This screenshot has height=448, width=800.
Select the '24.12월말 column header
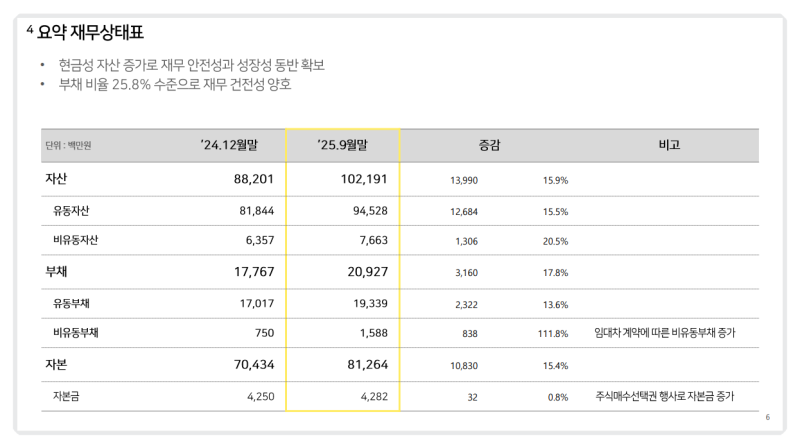pos(229,145)
